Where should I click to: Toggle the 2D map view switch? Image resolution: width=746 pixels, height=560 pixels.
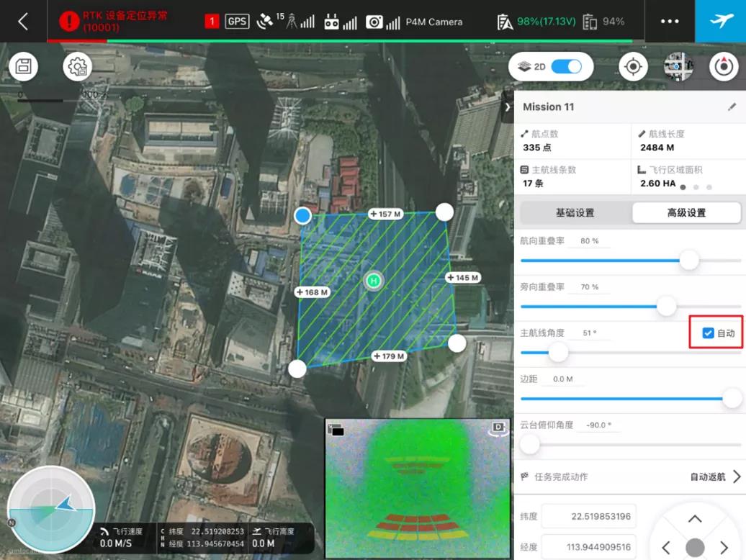[x=566, y=67]
